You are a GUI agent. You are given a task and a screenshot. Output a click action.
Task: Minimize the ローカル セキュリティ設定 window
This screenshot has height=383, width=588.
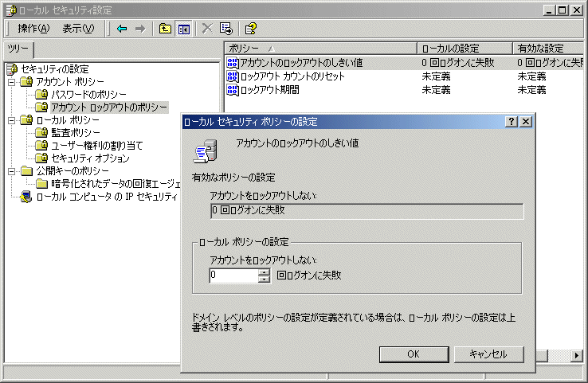click(549, 10)
